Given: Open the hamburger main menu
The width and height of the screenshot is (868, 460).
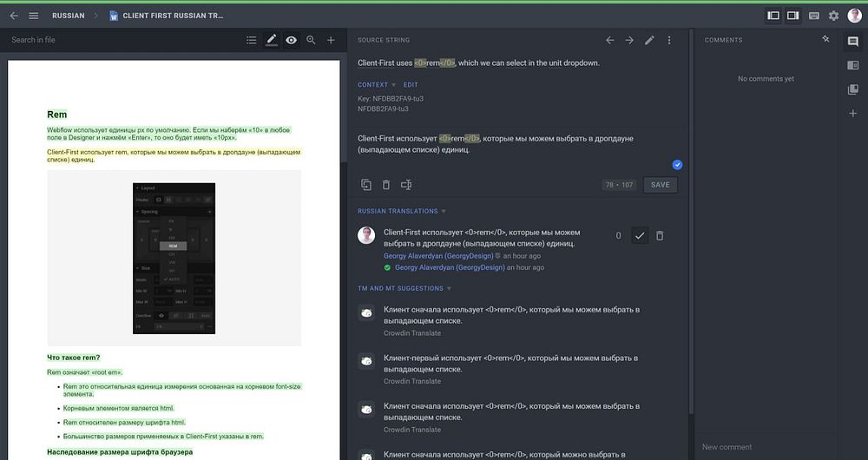Looking at the screenshot, I should [33, 16].
